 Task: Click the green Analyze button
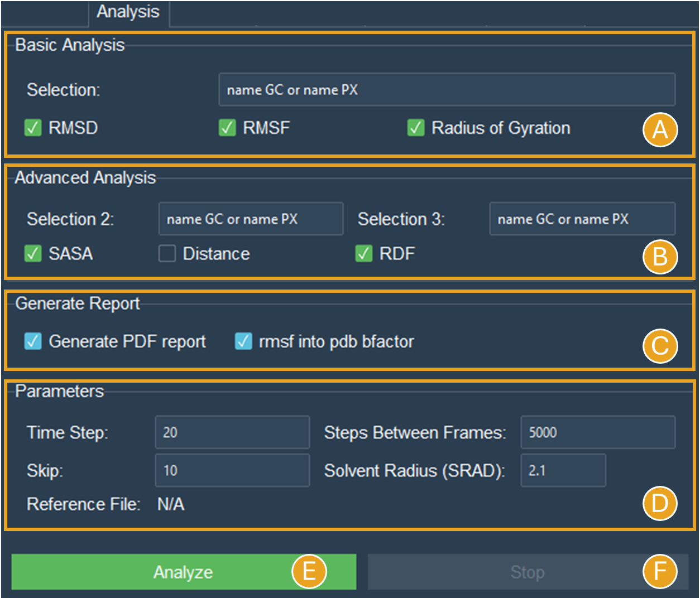coord(184,572)
